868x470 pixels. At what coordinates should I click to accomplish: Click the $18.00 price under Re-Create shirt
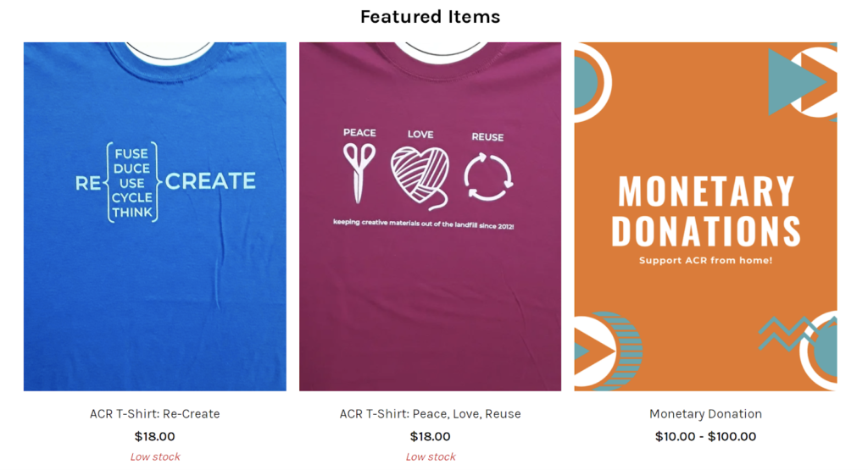[155, 436]
